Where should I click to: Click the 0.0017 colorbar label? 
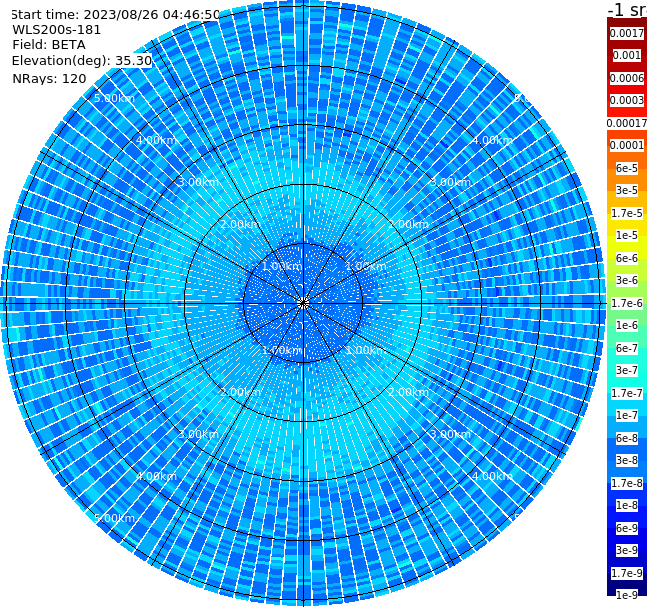(627, 33)
